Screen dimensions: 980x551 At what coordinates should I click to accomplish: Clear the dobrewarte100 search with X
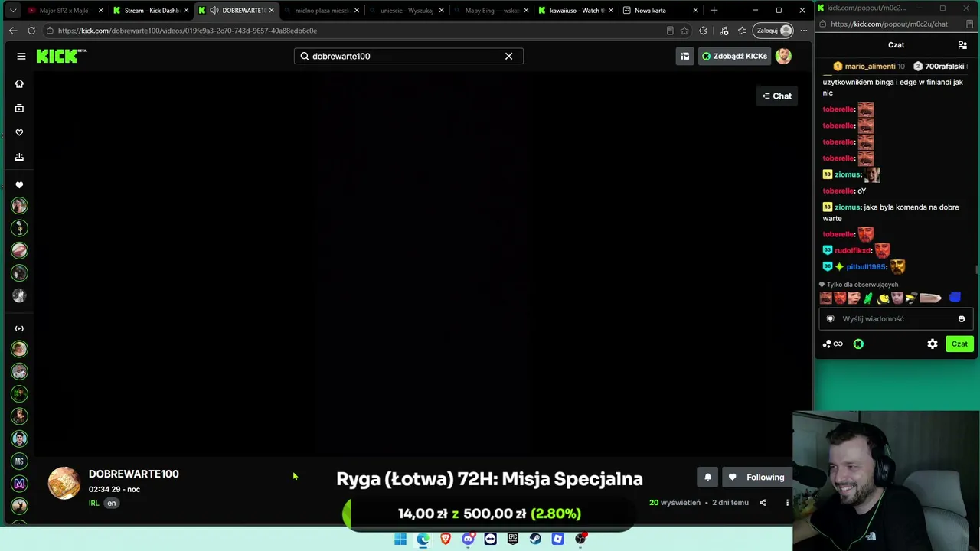[508, 56]
